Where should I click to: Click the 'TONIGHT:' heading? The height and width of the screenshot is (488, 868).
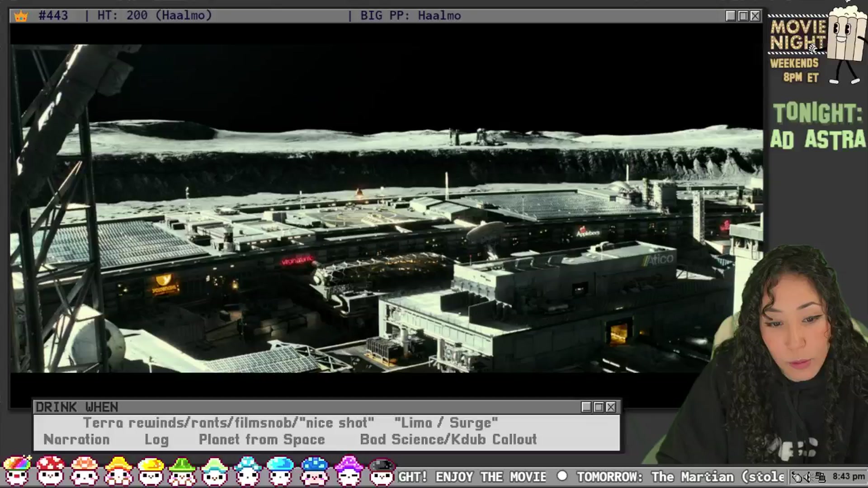[x=818, y=113]
